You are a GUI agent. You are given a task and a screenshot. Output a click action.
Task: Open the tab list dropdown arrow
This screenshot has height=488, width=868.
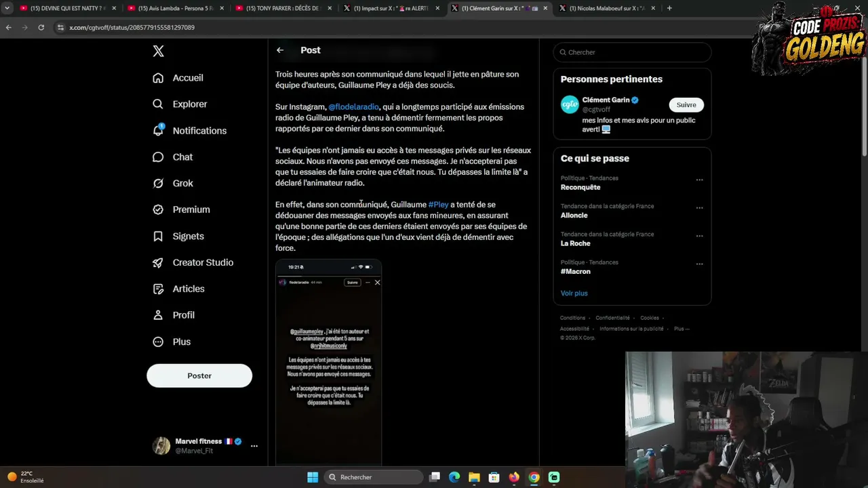[x=7, y=8]
